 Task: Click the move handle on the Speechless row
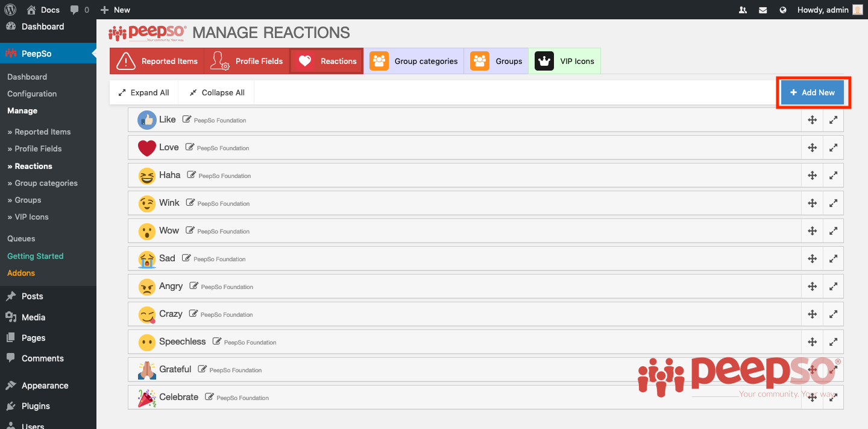pyautogui.click(x=813, y=342)
